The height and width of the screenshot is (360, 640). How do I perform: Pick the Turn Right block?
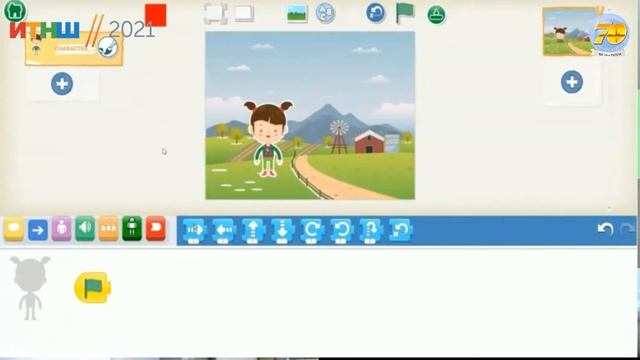(x=312, y=231)
